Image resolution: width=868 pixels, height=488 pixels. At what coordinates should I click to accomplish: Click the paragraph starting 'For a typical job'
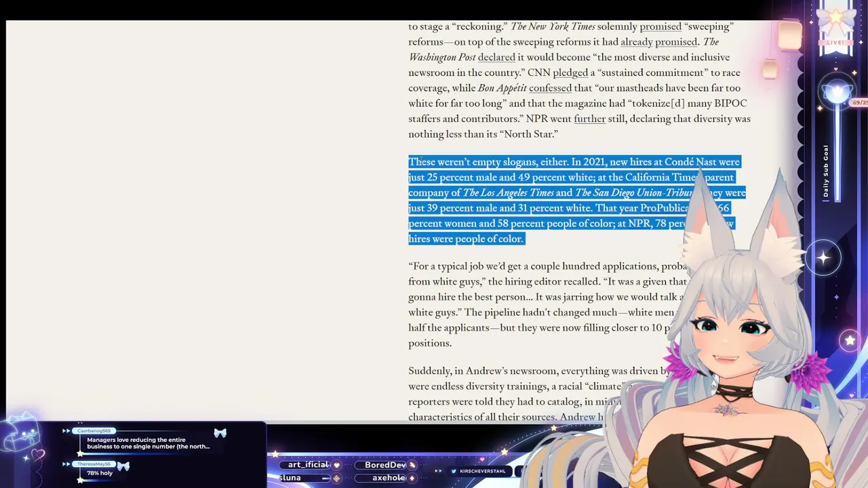548,304
